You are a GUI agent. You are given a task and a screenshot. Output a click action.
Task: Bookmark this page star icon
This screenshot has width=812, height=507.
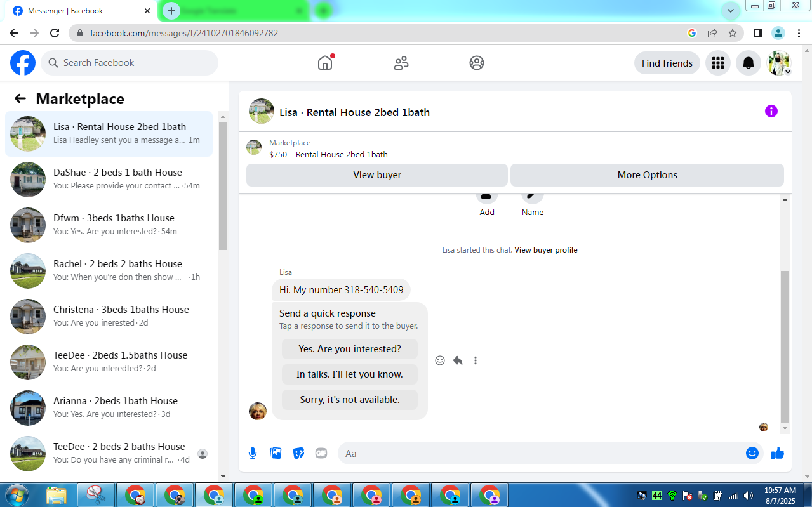point(733,33)
